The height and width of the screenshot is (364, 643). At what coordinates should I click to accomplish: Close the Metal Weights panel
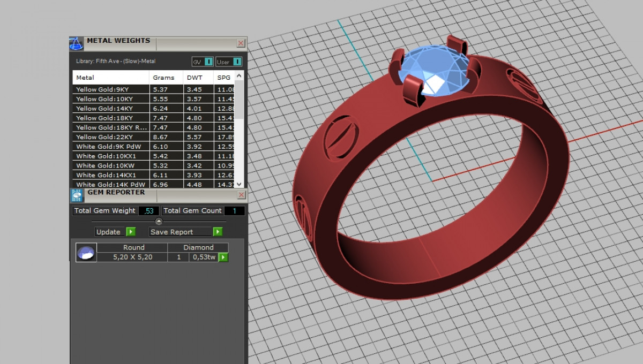tap(241, 43)
